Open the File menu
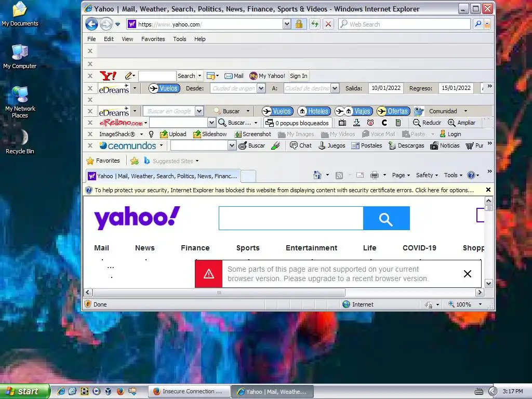The image size is (532, 399). tap(91, 39)
